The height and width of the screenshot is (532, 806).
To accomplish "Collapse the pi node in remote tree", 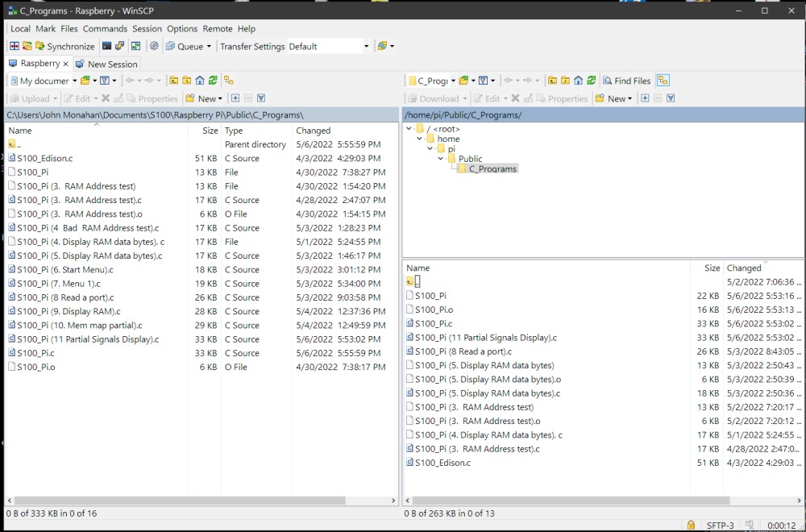I will click(x=430, y=148).
